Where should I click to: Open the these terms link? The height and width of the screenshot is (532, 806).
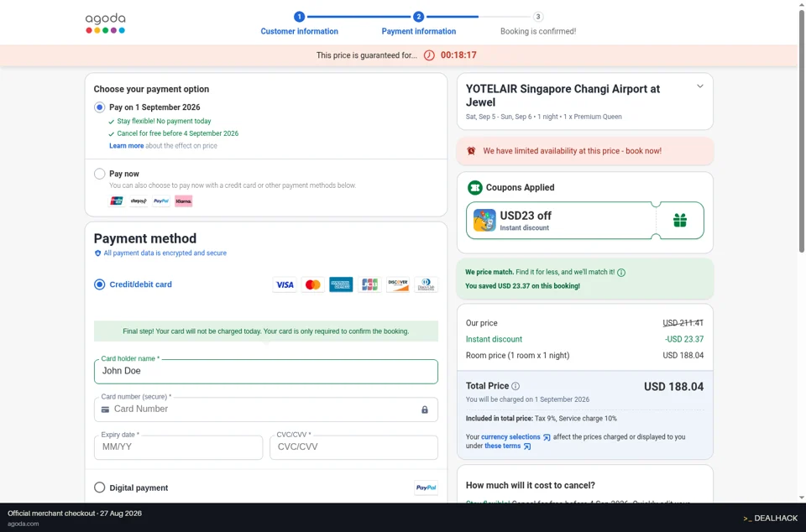(x=502, y=446)
